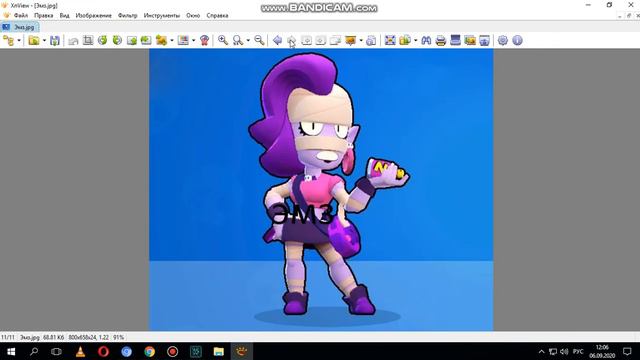Open the Вид menu

point(64,16)
